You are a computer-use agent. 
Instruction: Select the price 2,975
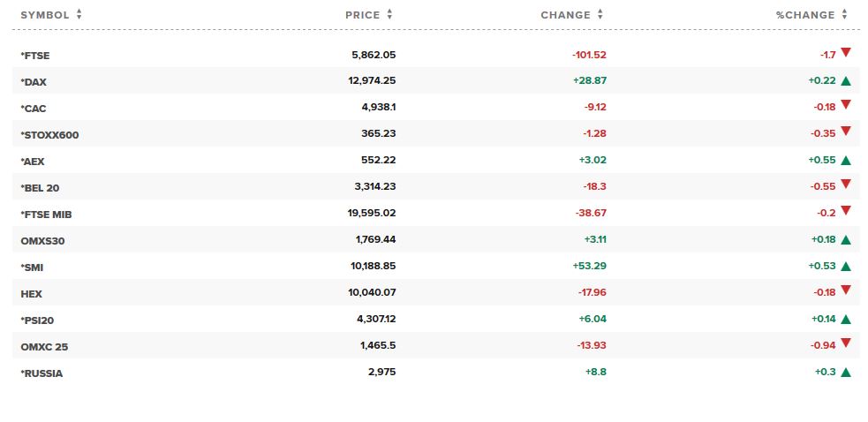tap(382, 373)
